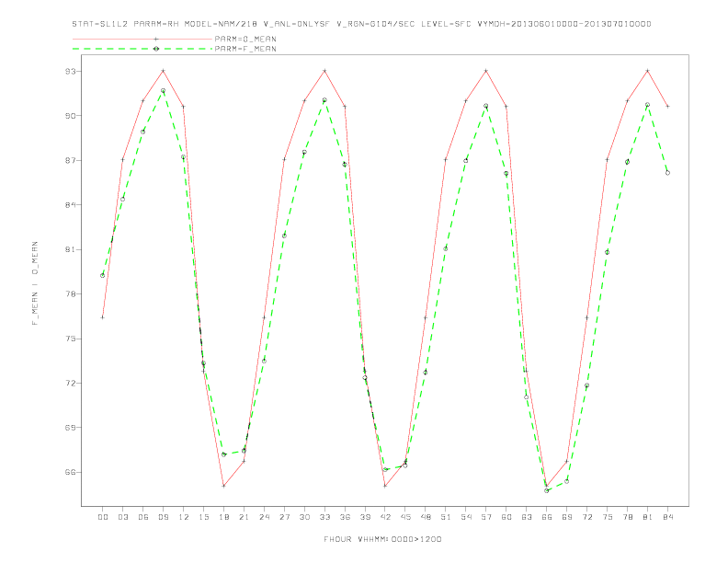728x563 pixels.
Task: Click x-axis tick label 36
Action: [x=345, y=517]
